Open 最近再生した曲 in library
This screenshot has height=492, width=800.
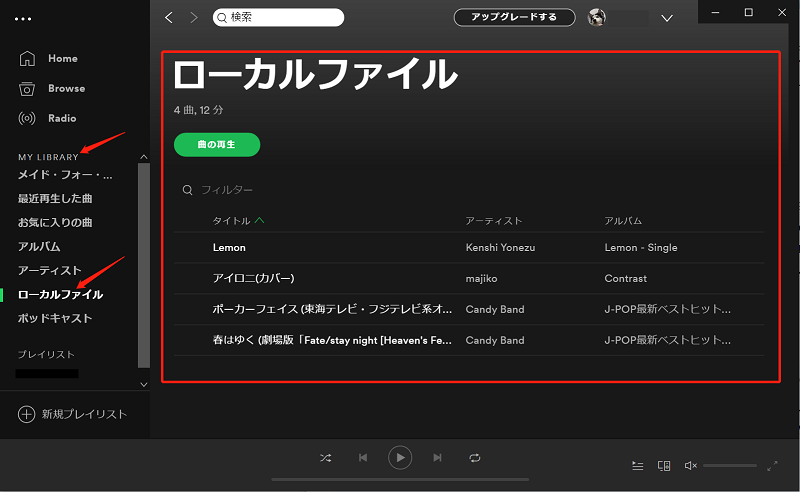(55, 199)
